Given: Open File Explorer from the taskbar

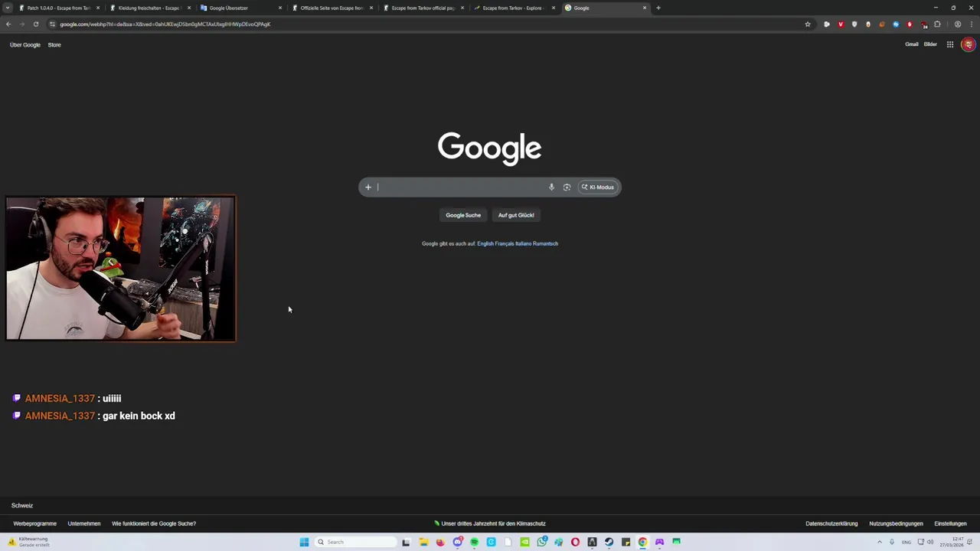Looking at the screenshot, I should pos(423,542).
